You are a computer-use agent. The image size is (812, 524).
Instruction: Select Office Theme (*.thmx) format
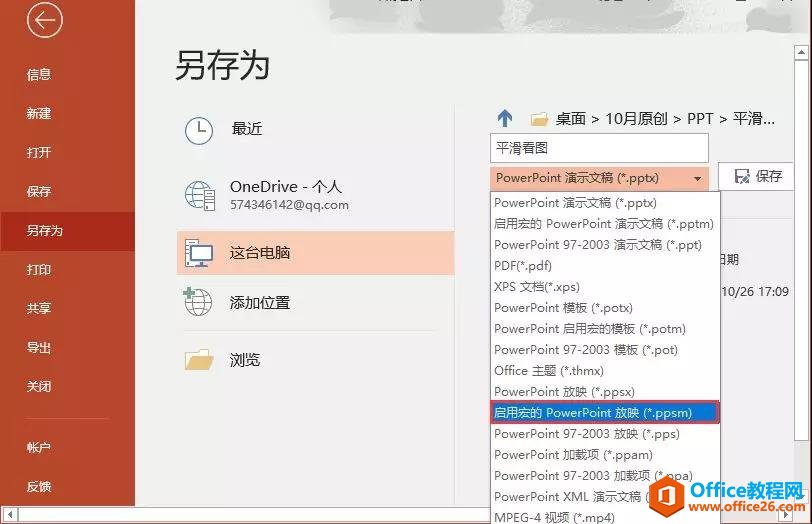(548, 371)
